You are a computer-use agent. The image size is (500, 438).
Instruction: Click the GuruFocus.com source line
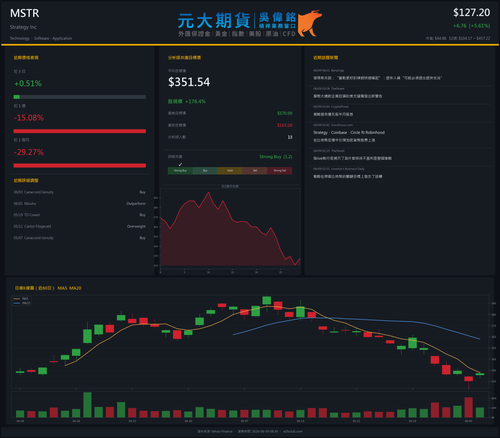click(333, 125)
